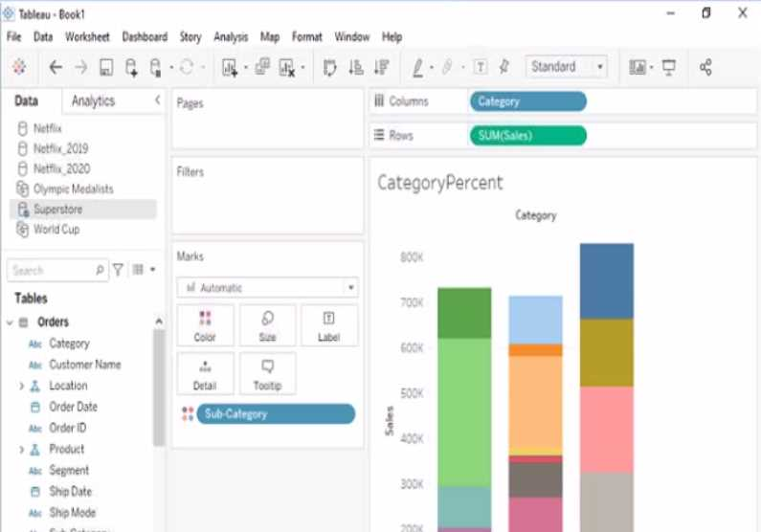Open the Standard fit dropdown
Screen dimensions: 761x532
click(566, 67)
